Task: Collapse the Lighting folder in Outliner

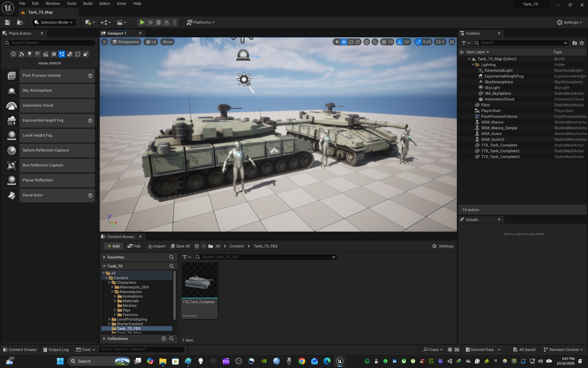Action: point(473,65)
